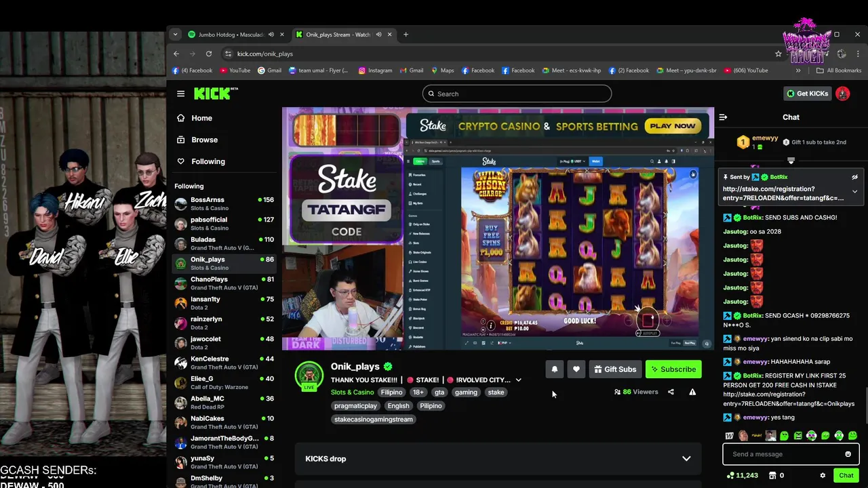
Task: Select the stakecasinogamingstream tag
Action: (374, 419)
